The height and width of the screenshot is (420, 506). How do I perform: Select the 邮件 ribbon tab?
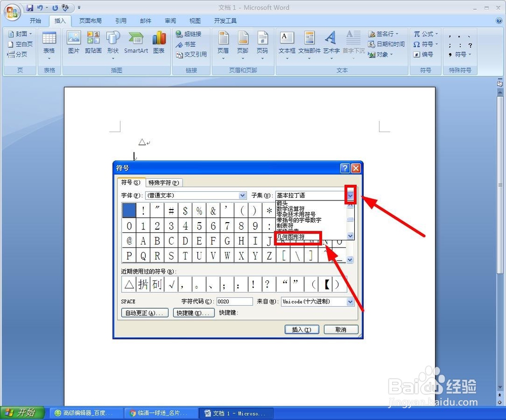(x=146, y=21)
